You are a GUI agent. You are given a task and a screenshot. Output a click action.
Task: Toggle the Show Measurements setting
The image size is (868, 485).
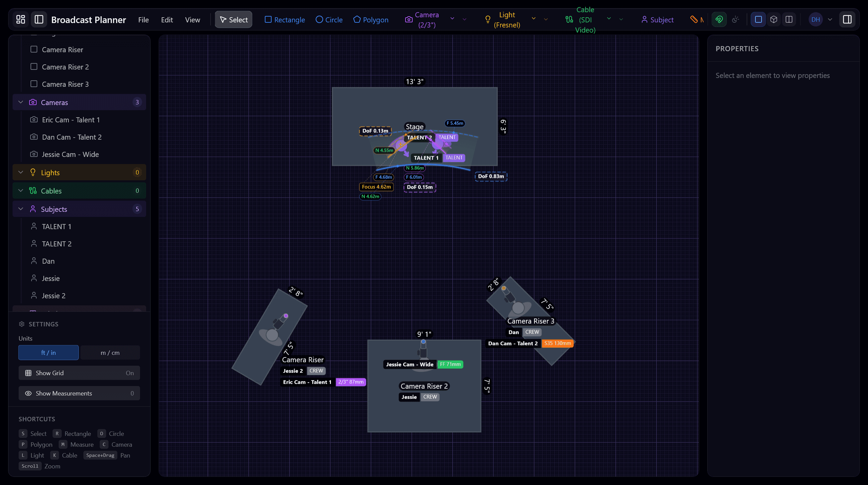point(79,393)
